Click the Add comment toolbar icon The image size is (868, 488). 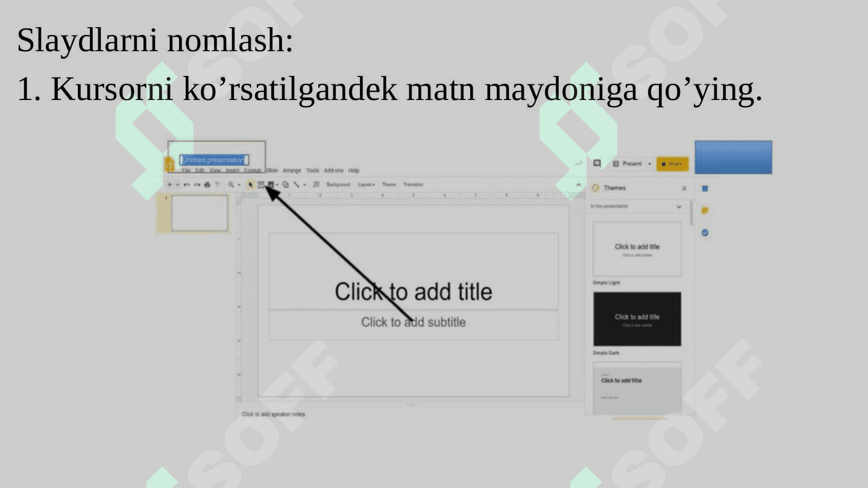(x=316, y=185)
